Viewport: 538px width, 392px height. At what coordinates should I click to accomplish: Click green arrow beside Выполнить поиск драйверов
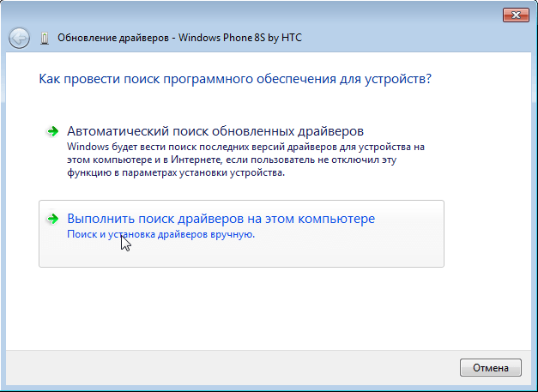52,219
